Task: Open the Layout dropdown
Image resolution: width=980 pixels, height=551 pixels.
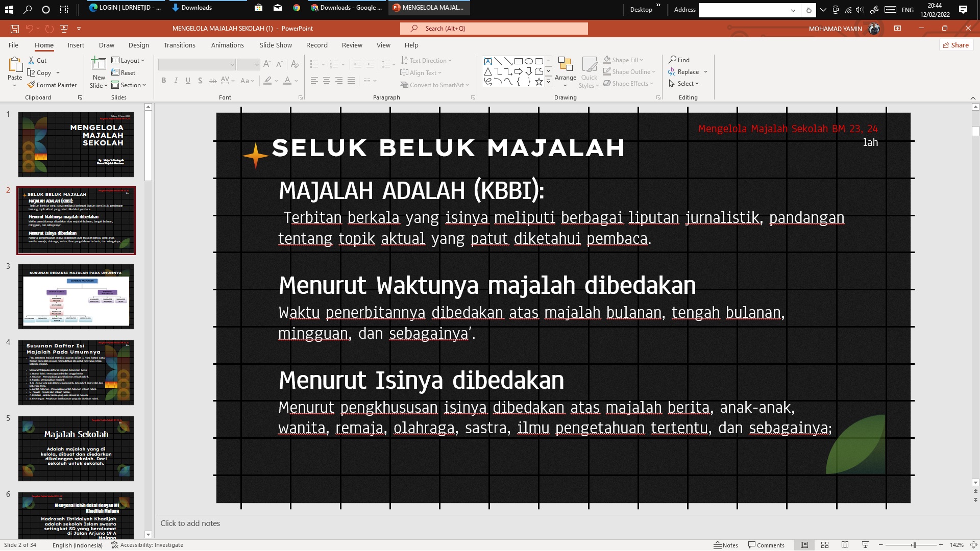Action: (128, 60)
